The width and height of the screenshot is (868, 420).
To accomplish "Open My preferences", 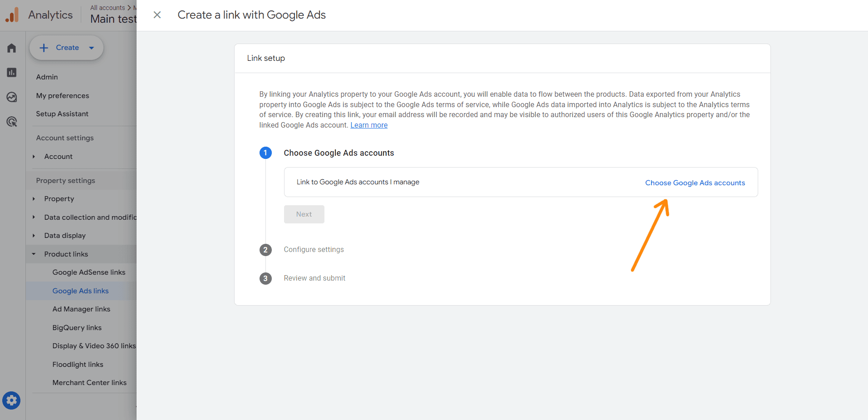I will pyautogui.click(x=63, y=96).
